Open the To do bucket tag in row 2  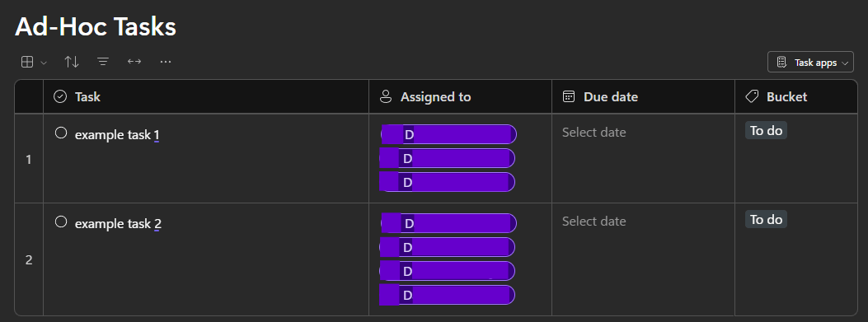[x=766, y=219]
